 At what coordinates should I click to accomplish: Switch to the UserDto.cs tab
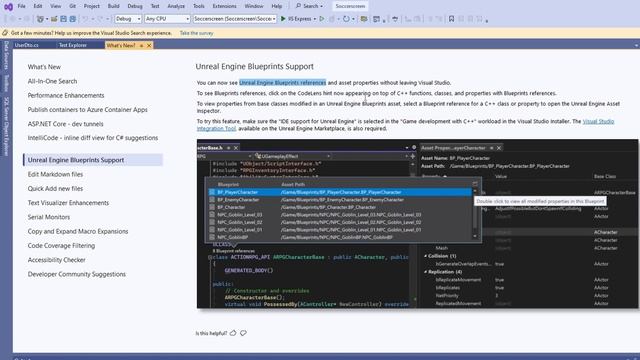pos(27,45)
